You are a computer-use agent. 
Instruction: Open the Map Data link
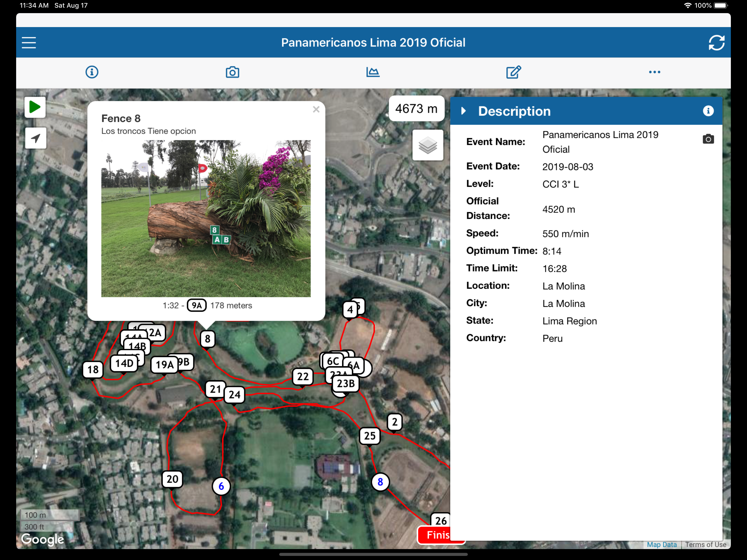662,544
